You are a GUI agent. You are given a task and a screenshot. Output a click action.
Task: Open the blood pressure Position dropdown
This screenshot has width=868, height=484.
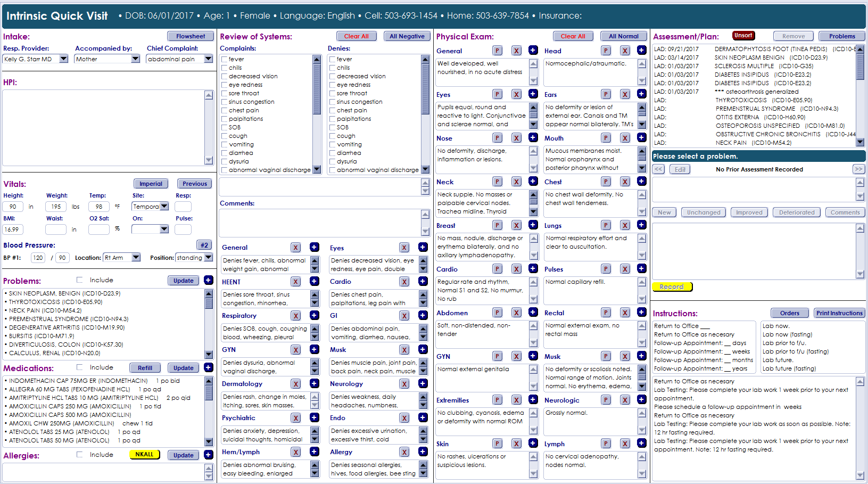[x=208, y=258]
